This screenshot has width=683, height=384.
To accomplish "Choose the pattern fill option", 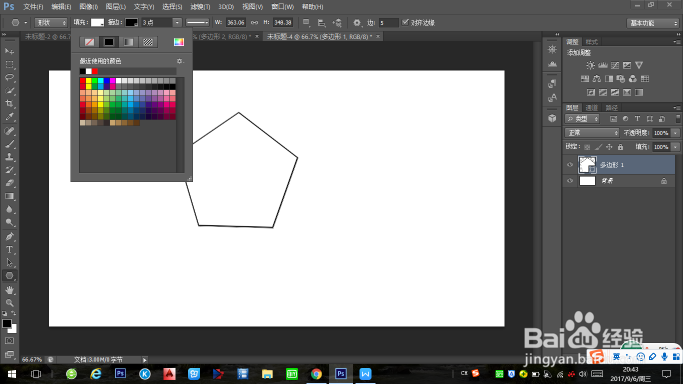I will [x=148, y=42].
